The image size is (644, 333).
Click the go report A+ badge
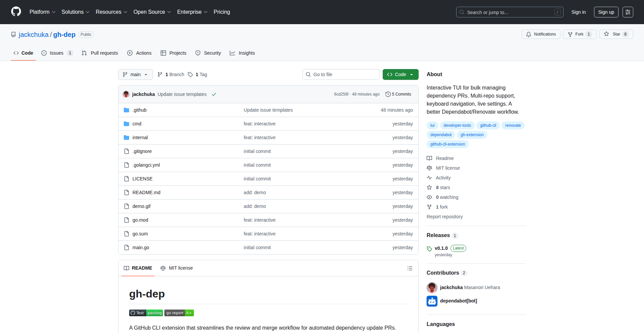click(x=179, y=313)
